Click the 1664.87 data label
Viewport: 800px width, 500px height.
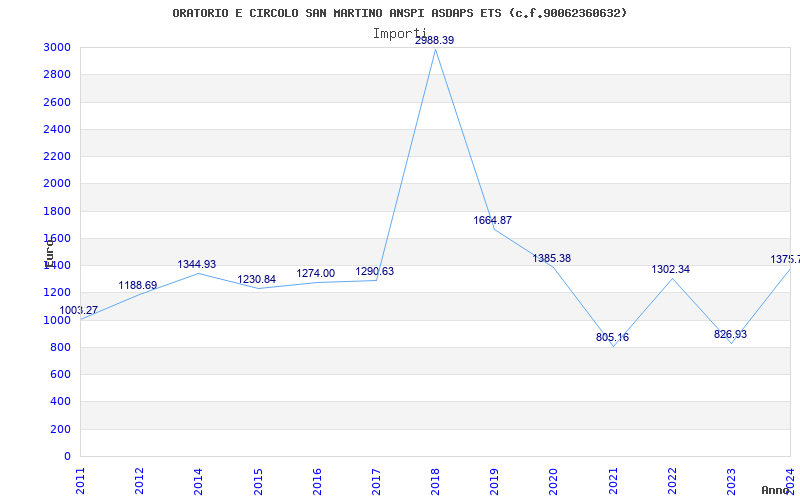tap(493, 220)
